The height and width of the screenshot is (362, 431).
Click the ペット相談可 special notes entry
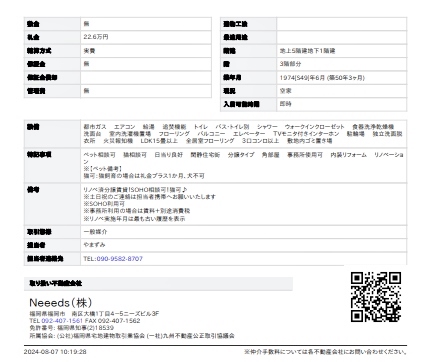99,155
